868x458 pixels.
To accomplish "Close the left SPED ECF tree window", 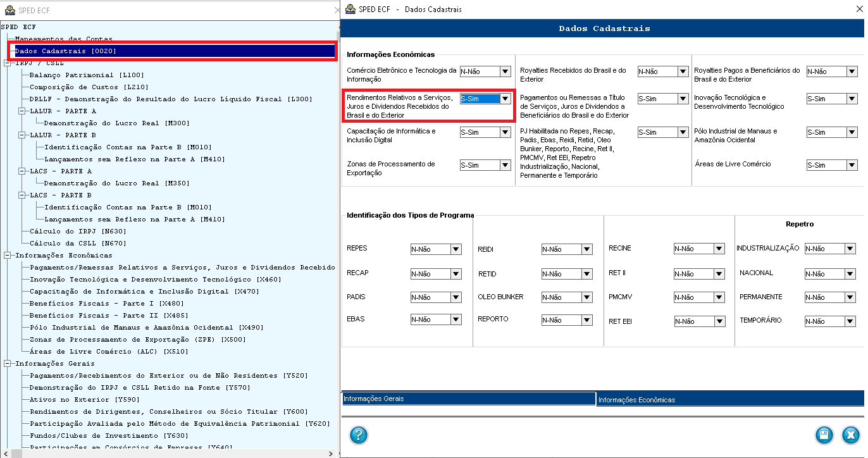I will [336, 10].
